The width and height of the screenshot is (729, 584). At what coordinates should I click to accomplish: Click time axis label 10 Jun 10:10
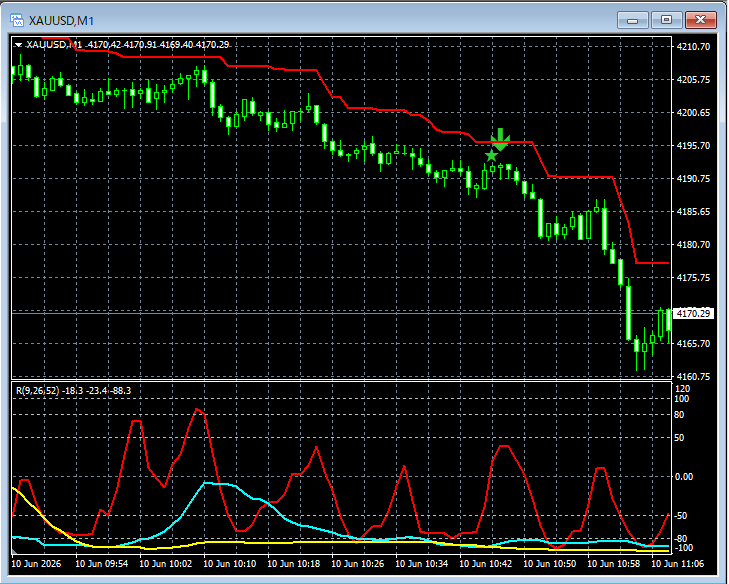(x=230, y=564)
